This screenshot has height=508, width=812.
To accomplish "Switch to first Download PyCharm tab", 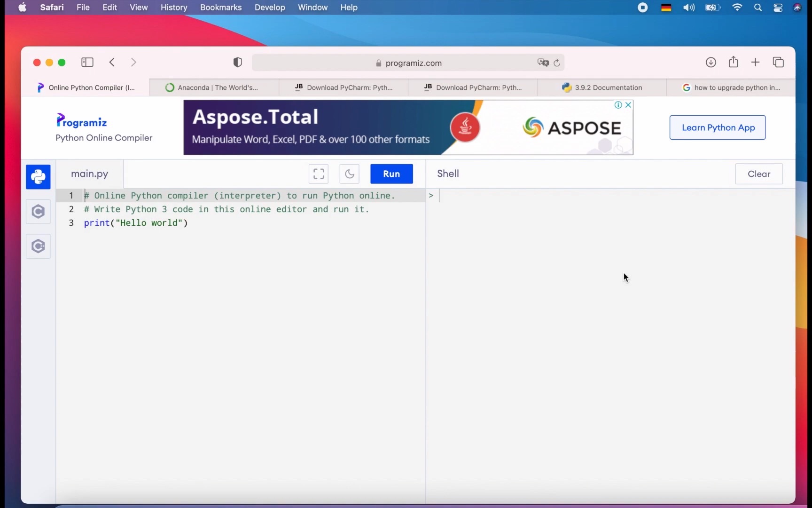I will tap(344, 87).
